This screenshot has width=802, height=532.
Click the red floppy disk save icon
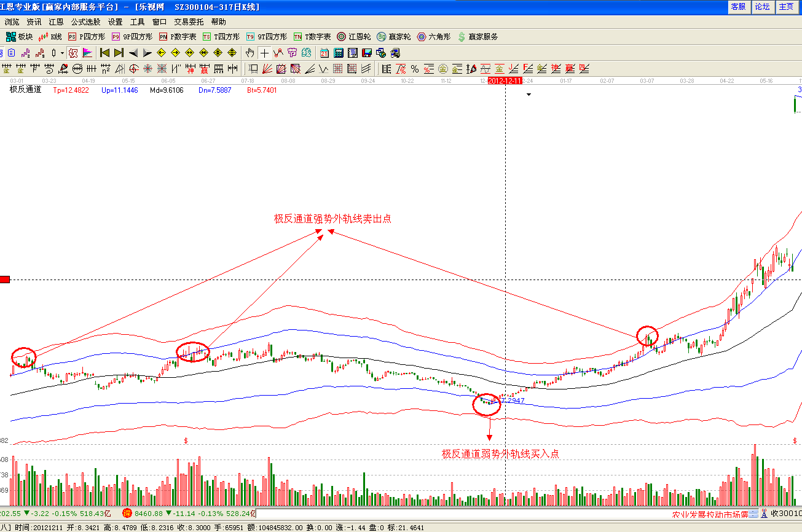pyautogui.click(x=366, y=53)
